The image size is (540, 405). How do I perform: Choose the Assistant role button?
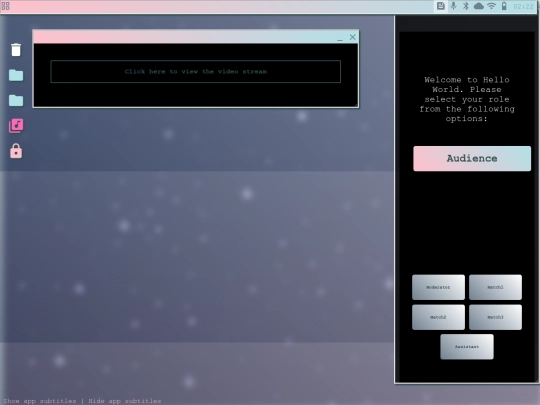point(467,347)
